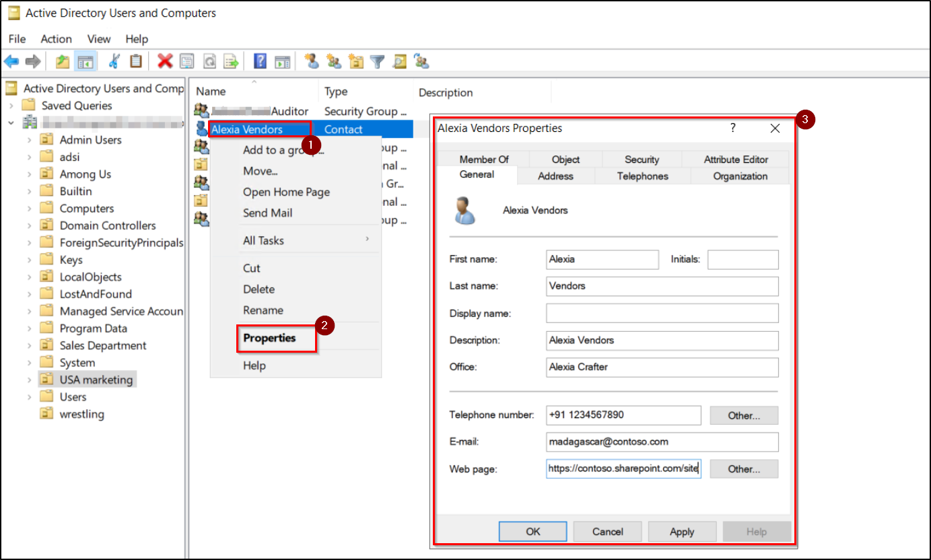Export the list via the toolbar icon
This screenshot has width=931, height=560.
[230, 61]
